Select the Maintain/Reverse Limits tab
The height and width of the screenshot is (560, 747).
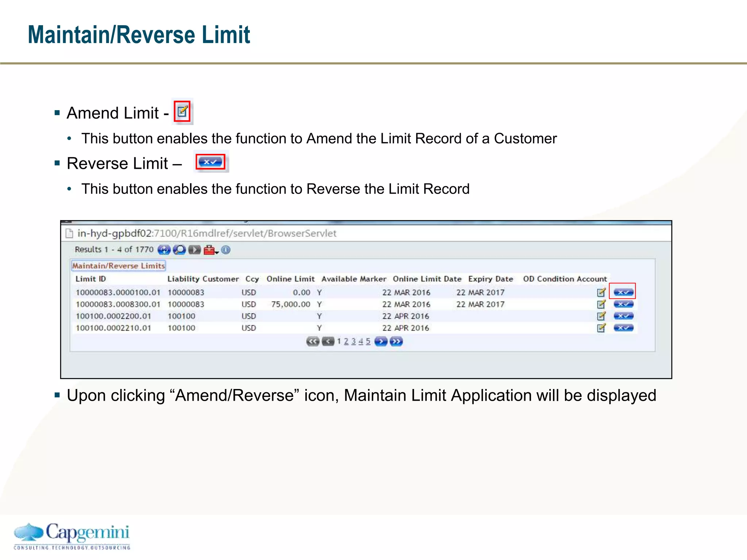point(119,266)
